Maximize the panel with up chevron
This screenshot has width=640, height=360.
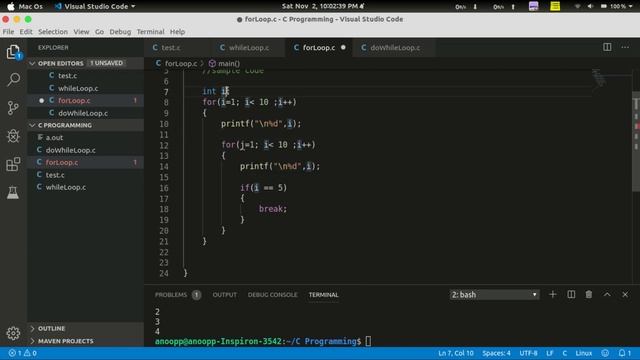(x=607, y=294)
